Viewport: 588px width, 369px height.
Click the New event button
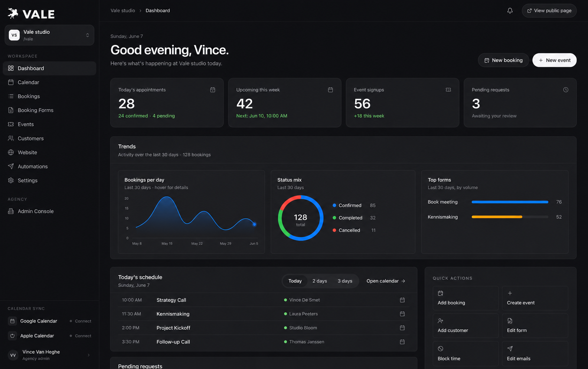point(554,60)
